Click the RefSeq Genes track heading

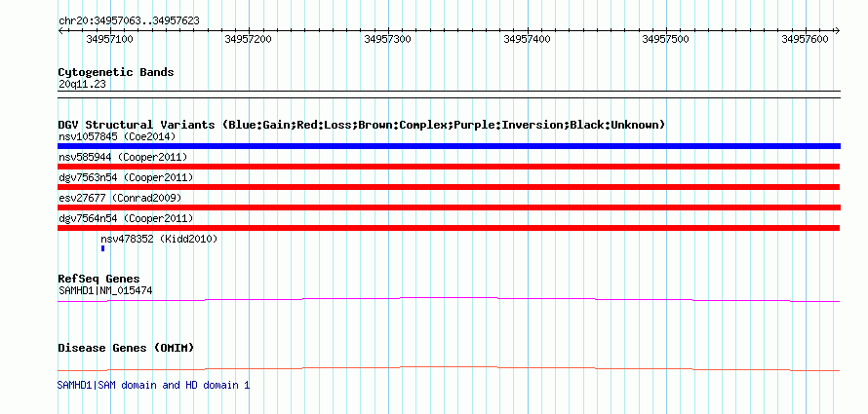(x=99, y=279)
